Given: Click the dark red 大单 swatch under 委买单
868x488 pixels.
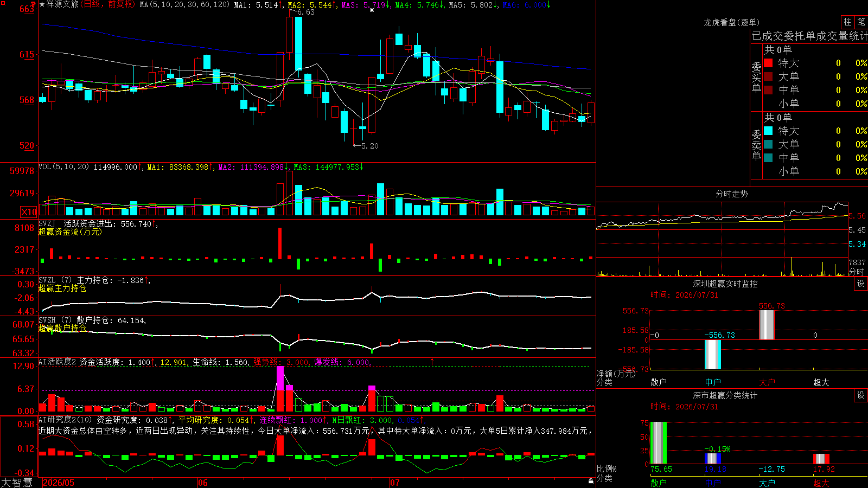Looking at the screenshot, I should coord(768,76).
